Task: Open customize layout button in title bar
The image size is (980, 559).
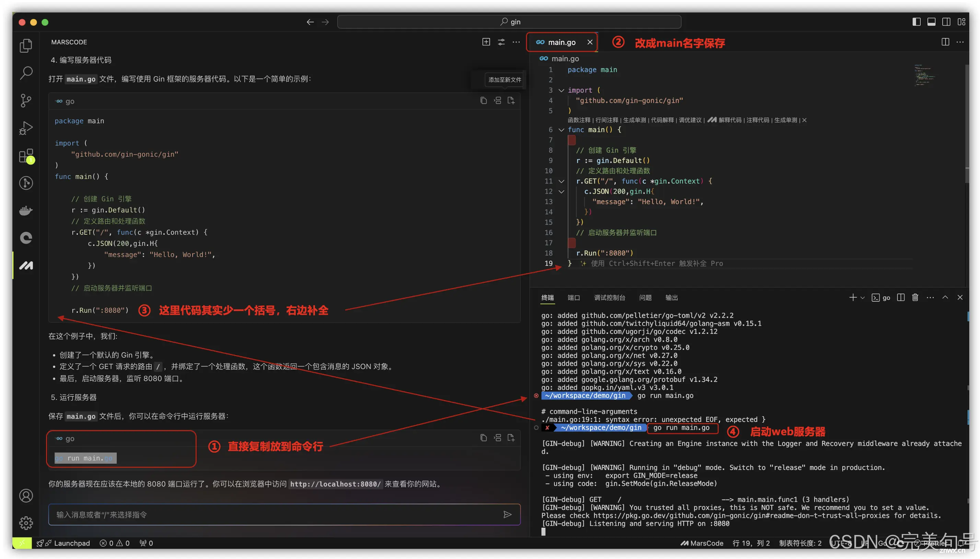Action: point(961,22)
